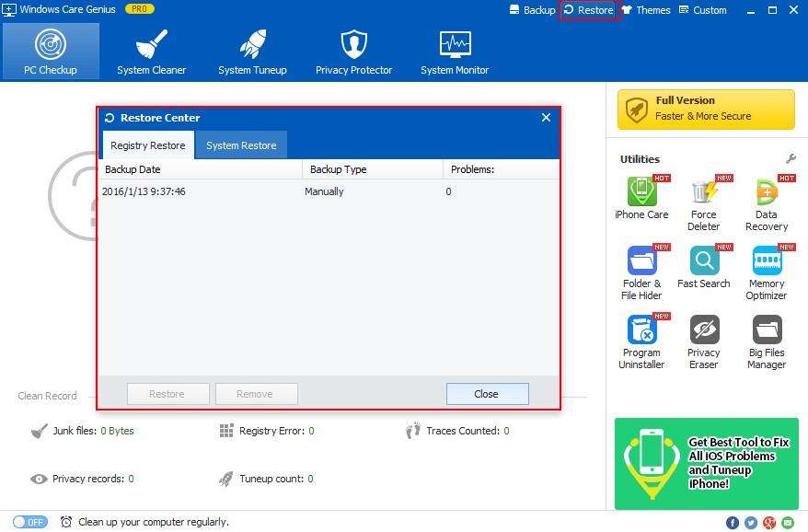Open the Google Plus share icon

coord(769,523)
